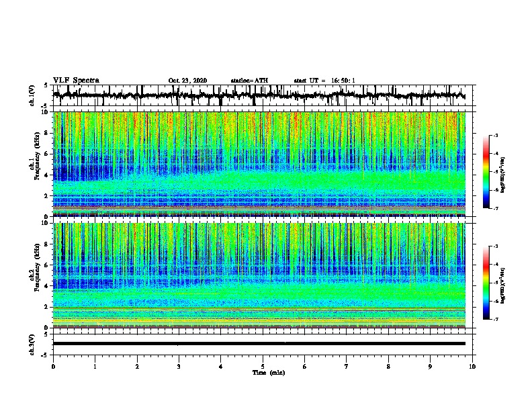This screenshot has height=411, width=532.
Task: Click the "-3" label on ch.1 colorbar
Action: click(495, 136)
